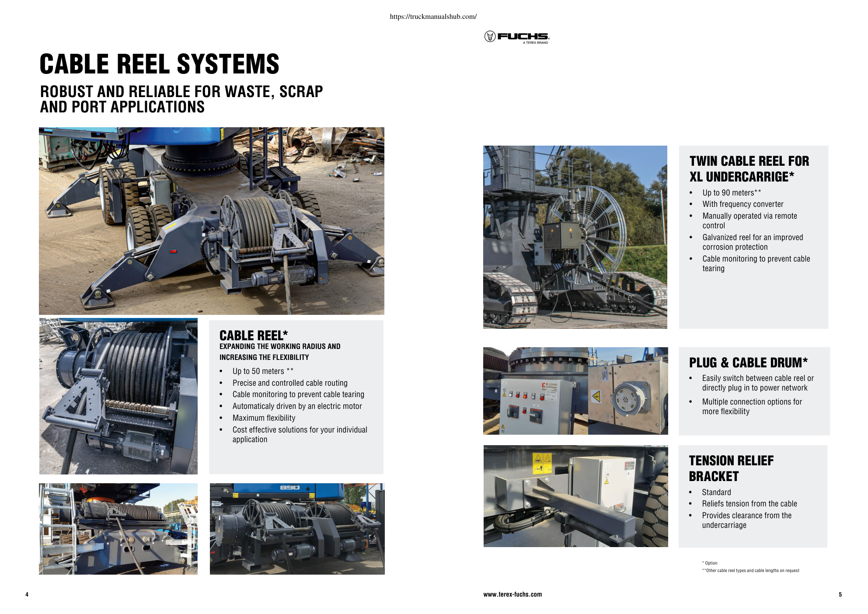Click the "**Other cable reel types" footnote

[x=751, y=571]
